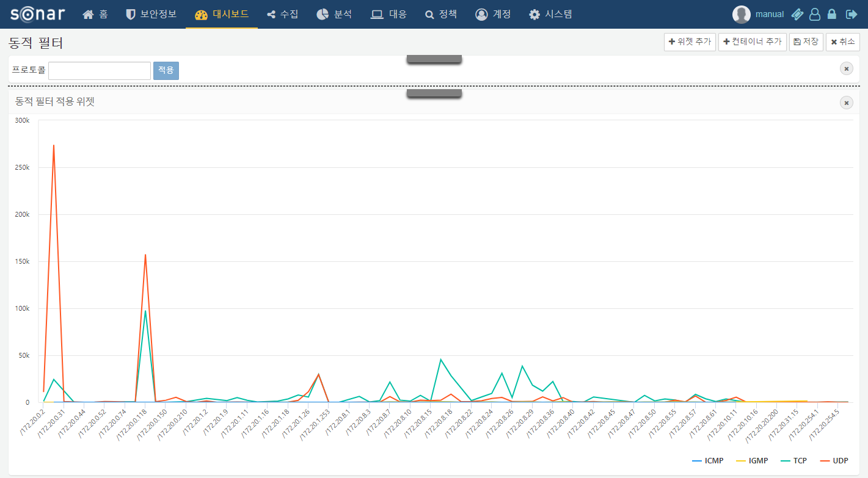Open the 대응 menu
Screen dimensions: 868x478
389,14
